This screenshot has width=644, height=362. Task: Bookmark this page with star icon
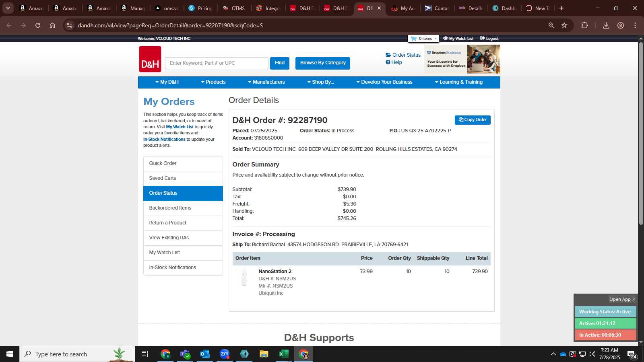[564, 25]
